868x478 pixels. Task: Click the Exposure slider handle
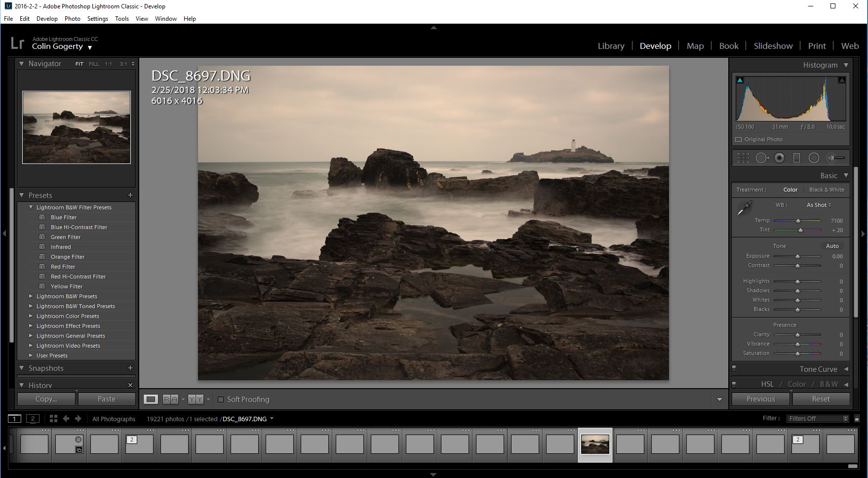(x=797, y=256)
